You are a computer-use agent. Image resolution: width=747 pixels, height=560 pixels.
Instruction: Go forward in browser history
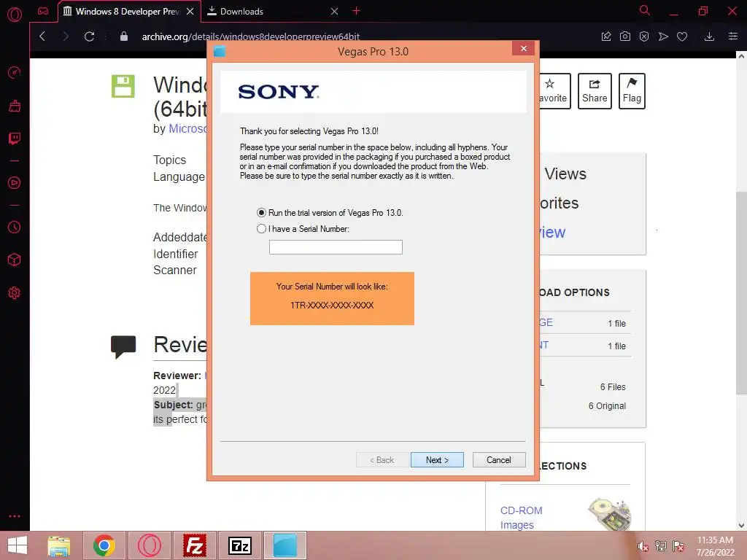(x=66, y=36)
